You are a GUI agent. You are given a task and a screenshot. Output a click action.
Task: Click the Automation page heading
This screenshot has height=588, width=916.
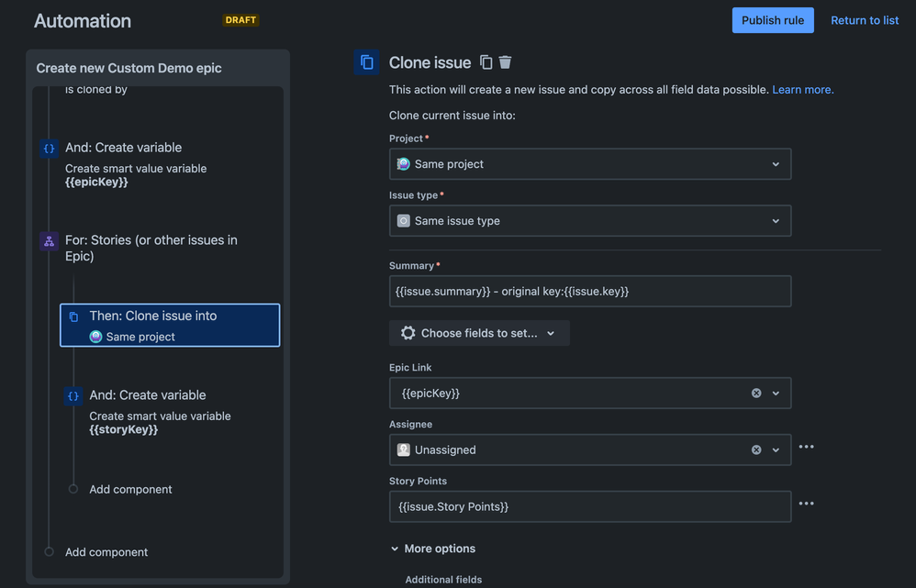[x=83, y=21]
